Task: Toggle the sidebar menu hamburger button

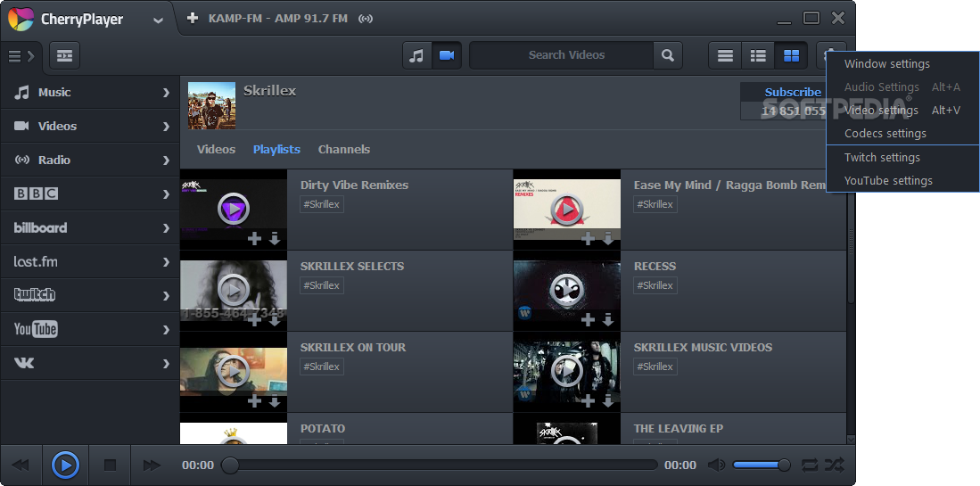Action: point(21,56)
